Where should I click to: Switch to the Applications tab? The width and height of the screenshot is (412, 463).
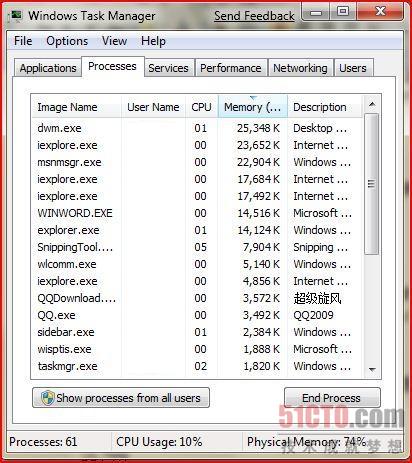48,68
